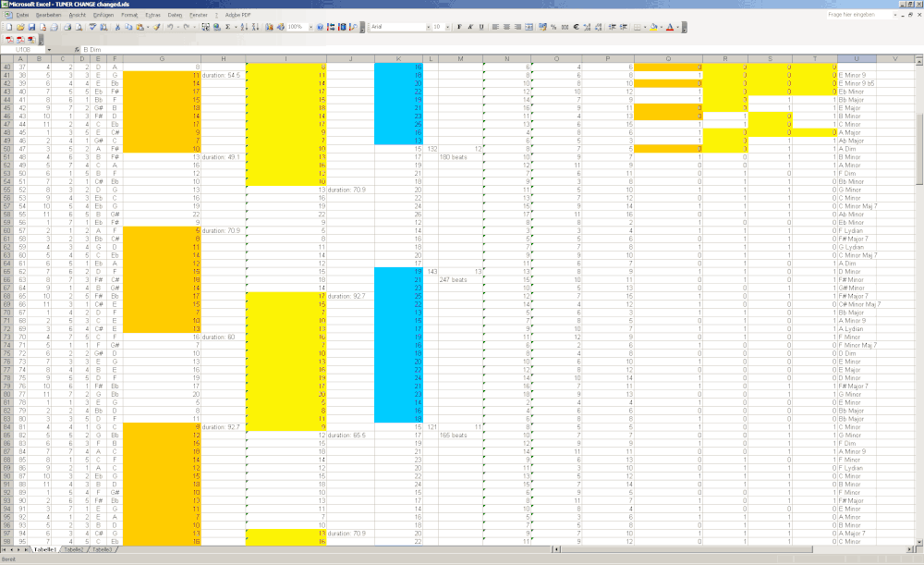This screenshot has height=565, width=924.
Task: Save the workbook with the diskette icon
Action: pyautogui.click(x=31, y=27)
